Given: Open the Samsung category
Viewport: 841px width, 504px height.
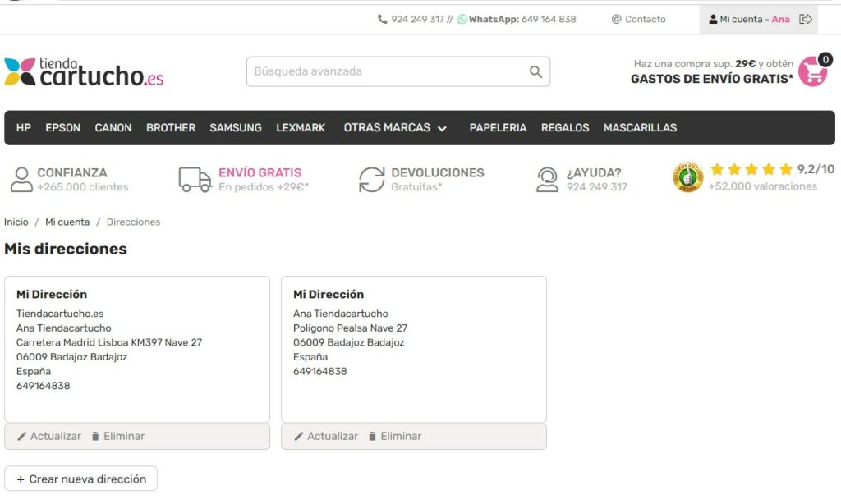Looking at the screenshot, I should [236, 127].
